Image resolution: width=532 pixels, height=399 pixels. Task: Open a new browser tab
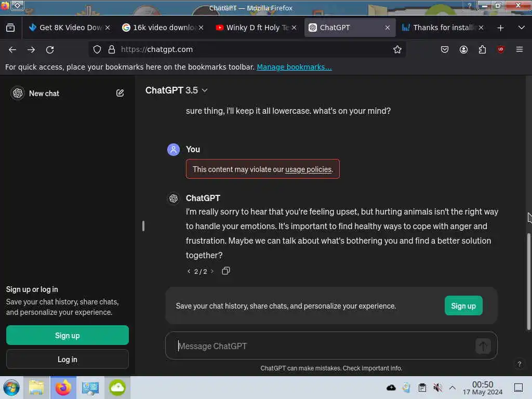pos(500,28)
